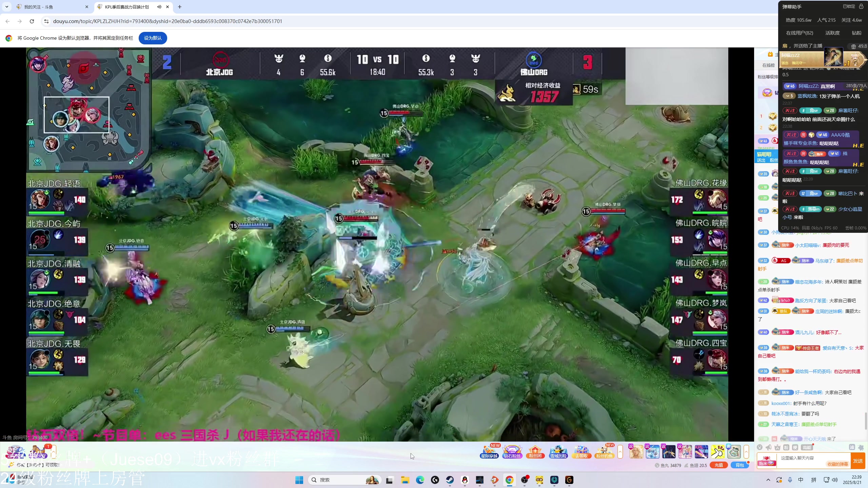Open the 雪域历险 penguin activity icon

click(x=558, y=452)
